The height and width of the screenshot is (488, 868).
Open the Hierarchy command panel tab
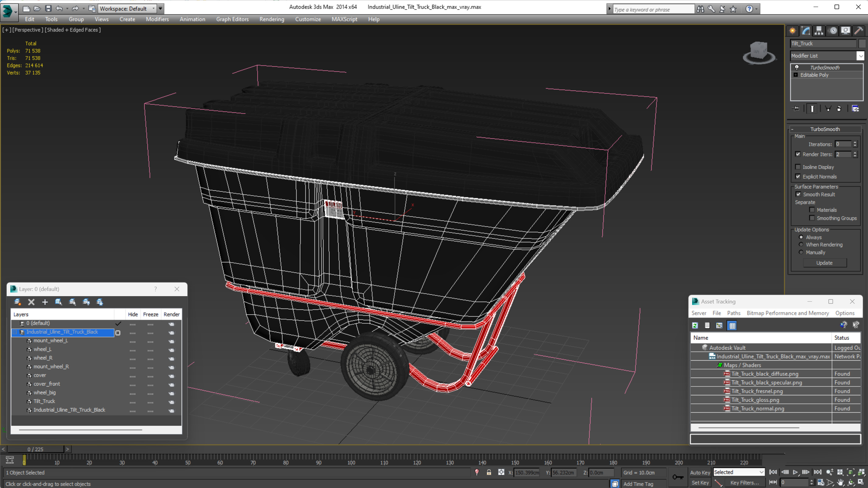point(819,31)
